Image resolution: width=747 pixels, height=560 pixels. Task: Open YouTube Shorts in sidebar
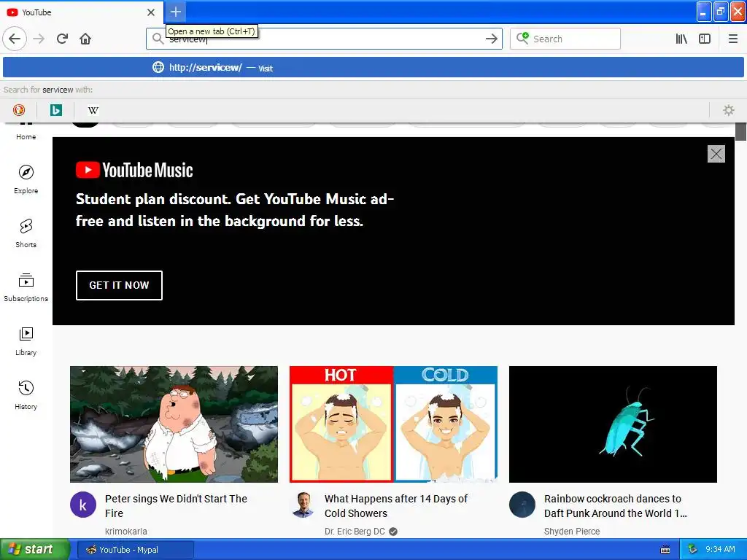26,233
